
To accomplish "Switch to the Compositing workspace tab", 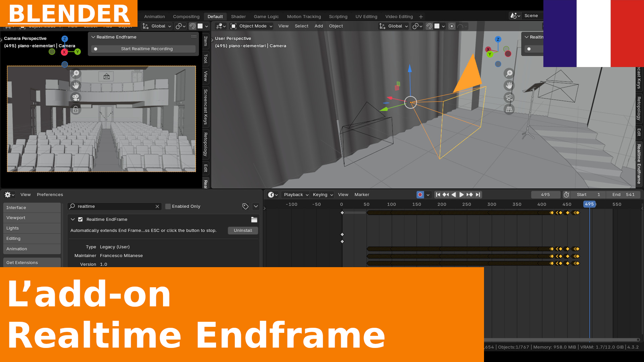I will click(x=186, y=17).
